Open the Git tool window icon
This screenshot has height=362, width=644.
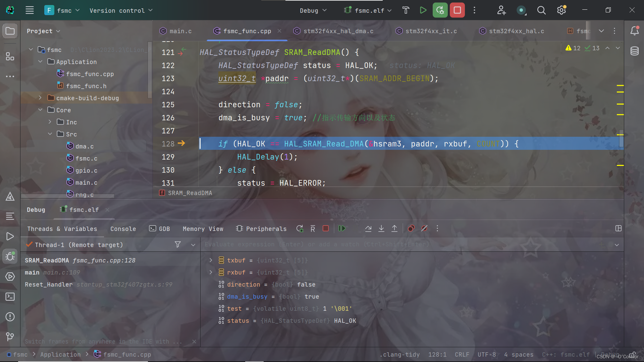(x=10, y=336)
